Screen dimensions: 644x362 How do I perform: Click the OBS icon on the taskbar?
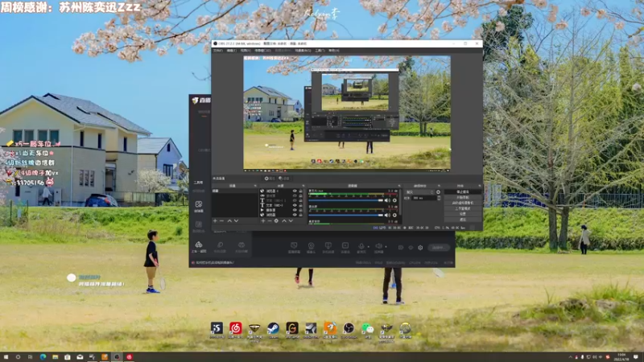click(x=117, y=357)
